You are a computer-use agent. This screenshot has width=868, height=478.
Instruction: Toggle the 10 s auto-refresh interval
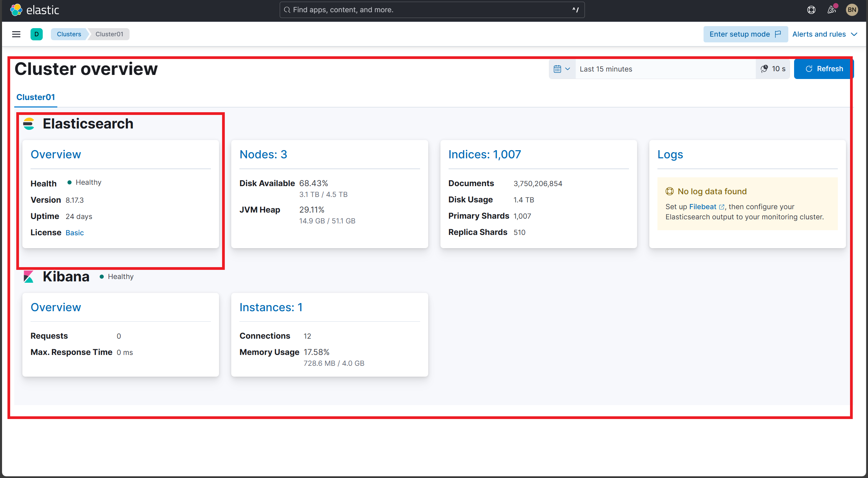click(x=773, y=69)
